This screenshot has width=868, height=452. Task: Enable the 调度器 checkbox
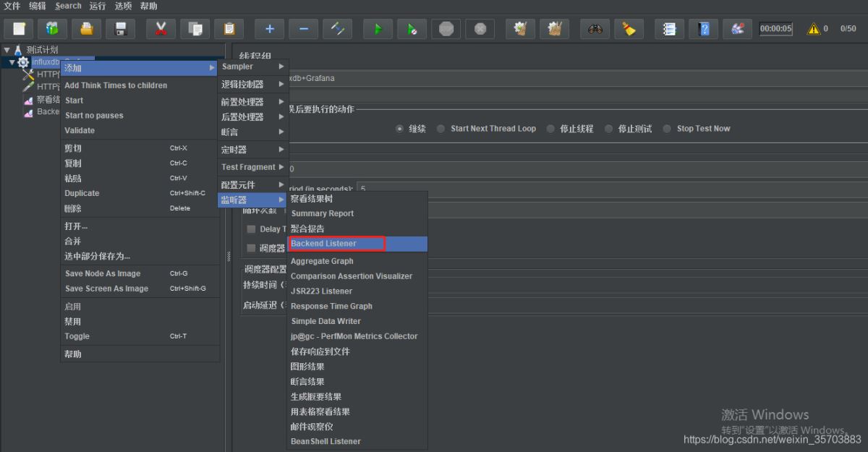pos(251,248)
